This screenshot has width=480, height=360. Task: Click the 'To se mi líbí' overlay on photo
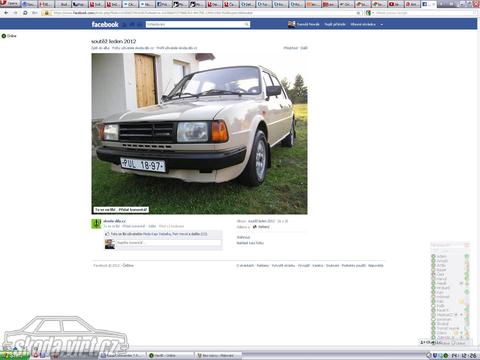[x=105, y=210]
